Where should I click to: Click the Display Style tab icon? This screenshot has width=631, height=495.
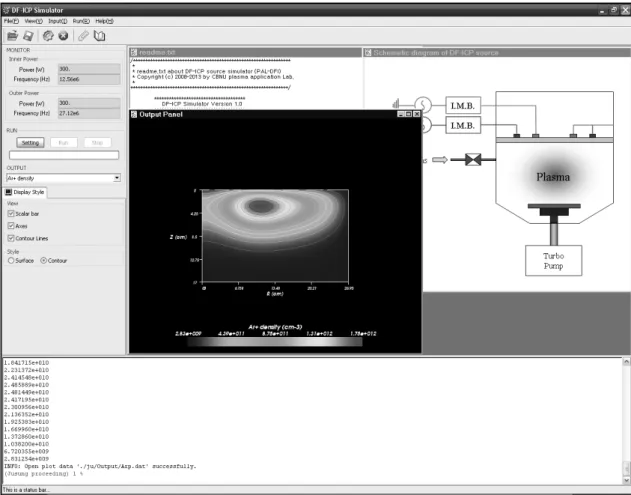[x=8, y=192]
